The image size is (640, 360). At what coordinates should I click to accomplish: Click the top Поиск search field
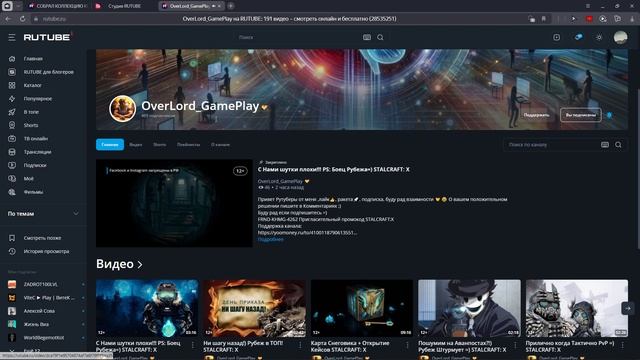(298, 37)
